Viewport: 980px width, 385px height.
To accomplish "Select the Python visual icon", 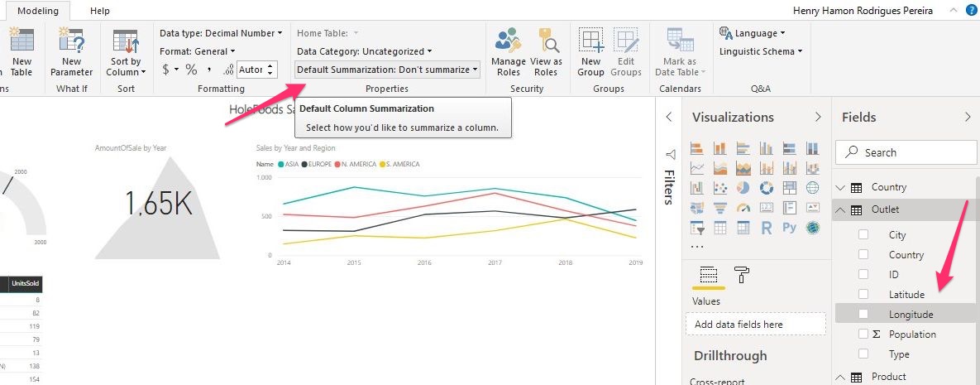I will click(x=789, y=227).
